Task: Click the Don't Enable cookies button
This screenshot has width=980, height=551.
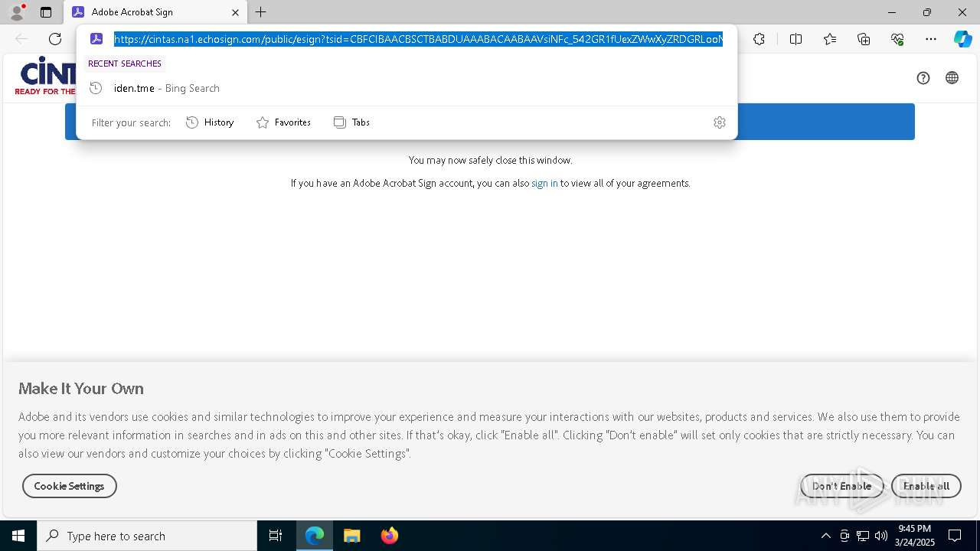Action: (x=841, y=486)
